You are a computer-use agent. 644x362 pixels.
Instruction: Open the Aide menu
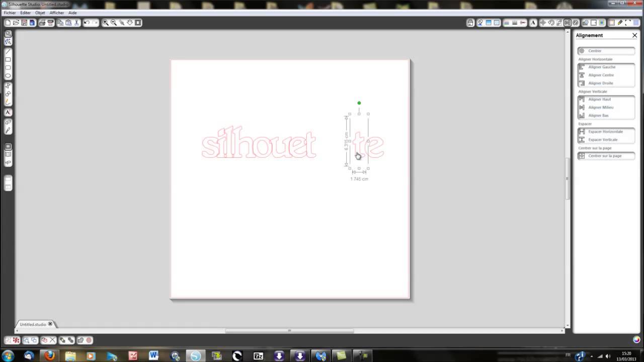[x=72, y=13]
